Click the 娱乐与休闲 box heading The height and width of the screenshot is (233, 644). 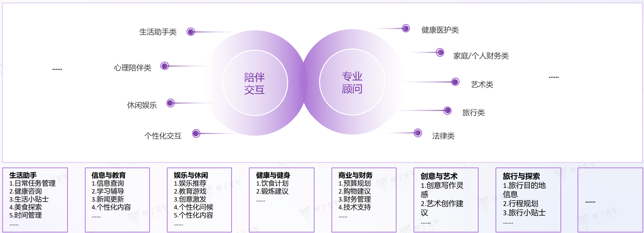click(x=191, y=175)
